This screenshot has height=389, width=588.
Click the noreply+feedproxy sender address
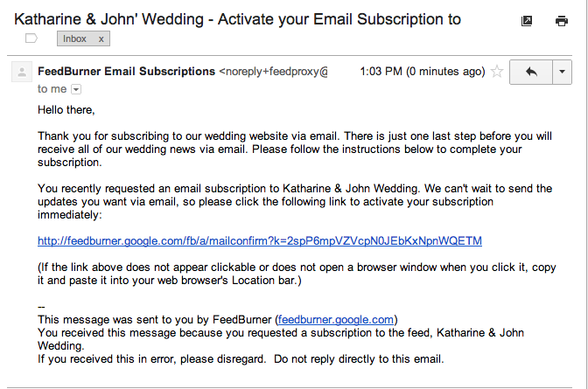pyautogui.click(x=273, y=71)
